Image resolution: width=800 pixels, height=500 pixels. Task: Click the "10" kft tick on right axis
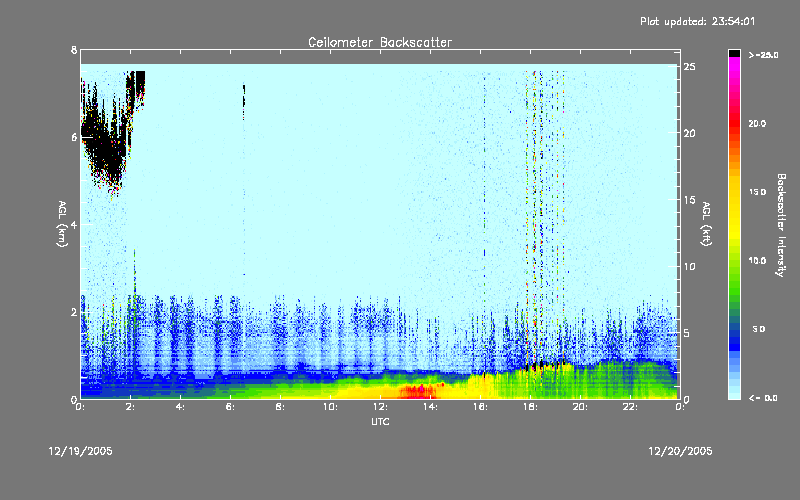click(x=689, y=266)
